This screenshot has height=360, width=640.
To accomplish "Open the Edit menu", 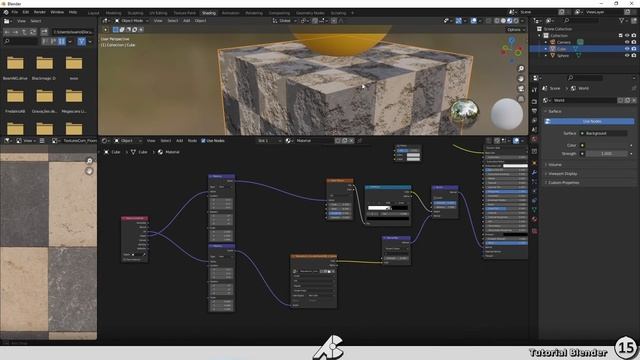I will click(x=26, y=12).
